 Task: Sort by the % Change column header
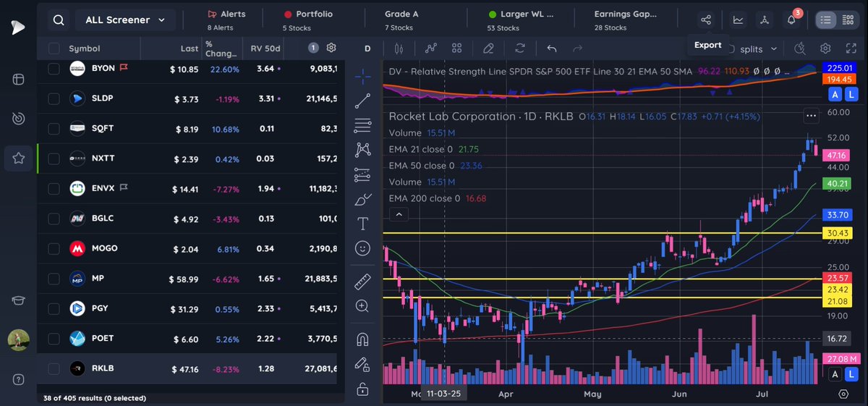[221, 48]
